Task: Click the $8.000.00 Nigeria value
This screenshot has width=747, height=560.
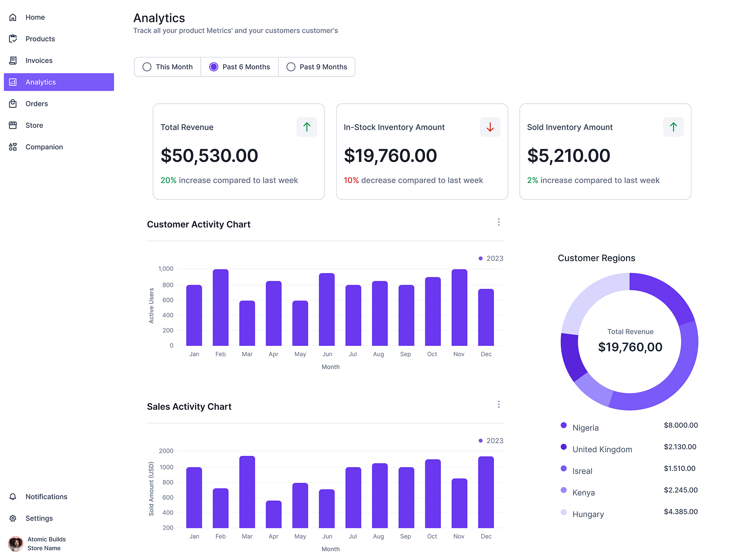Action: pos(681,425)
